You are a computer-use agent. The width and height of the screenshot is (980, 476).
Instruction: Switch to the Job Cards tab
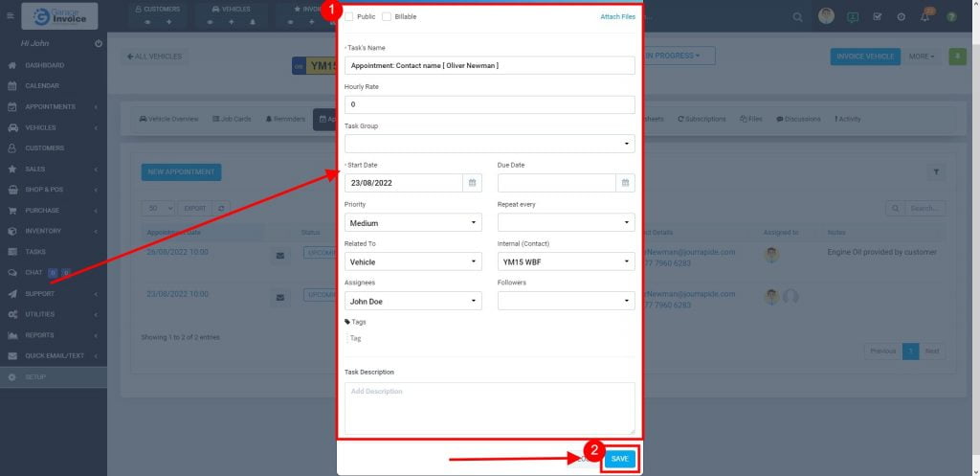coord(232,119)
